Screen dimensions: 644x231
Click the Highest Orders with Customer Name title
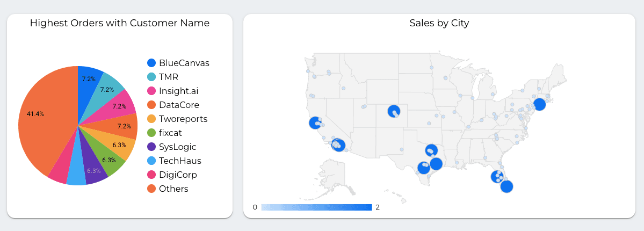pyautogui.click(x=120, y=23)
